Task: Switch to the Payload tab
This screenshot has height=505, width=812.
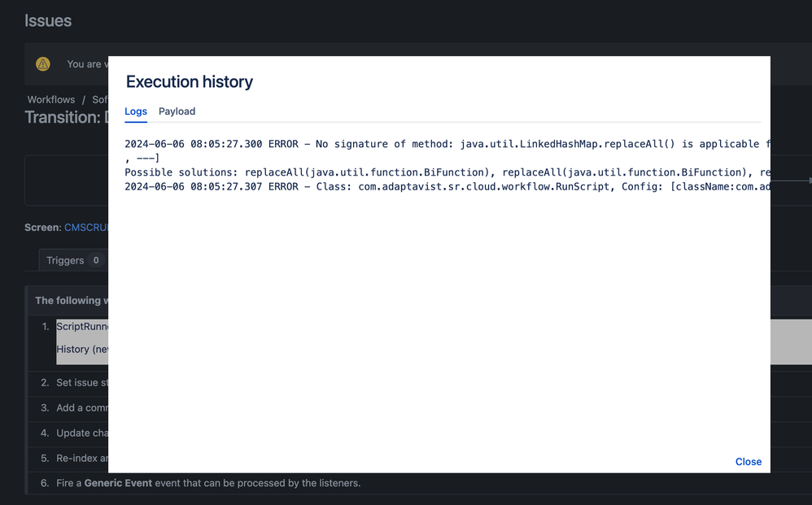Action: tap(177, 111)
